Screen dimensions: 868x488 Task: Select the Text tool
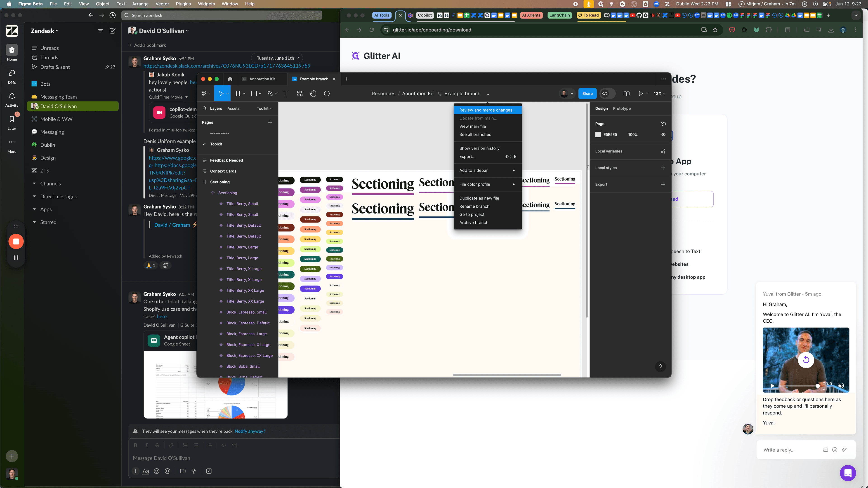pos(286,94)
